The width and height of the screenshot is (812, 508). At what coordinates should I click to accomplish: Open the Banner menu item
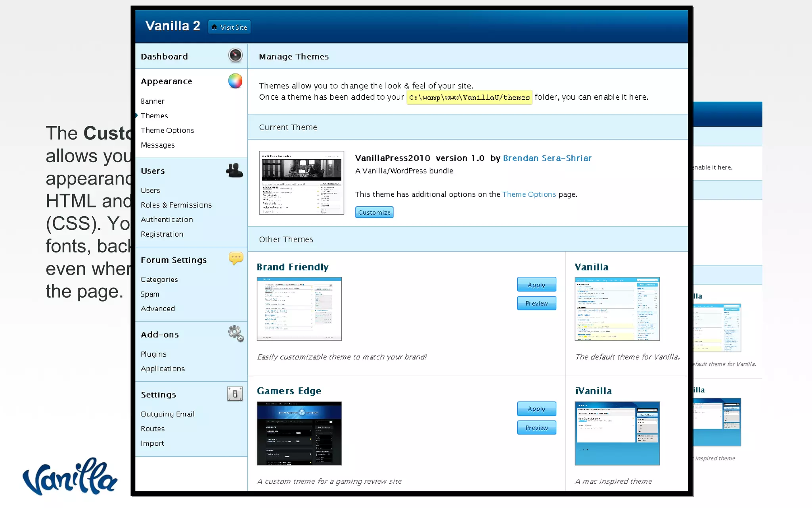tap(152, 101)
